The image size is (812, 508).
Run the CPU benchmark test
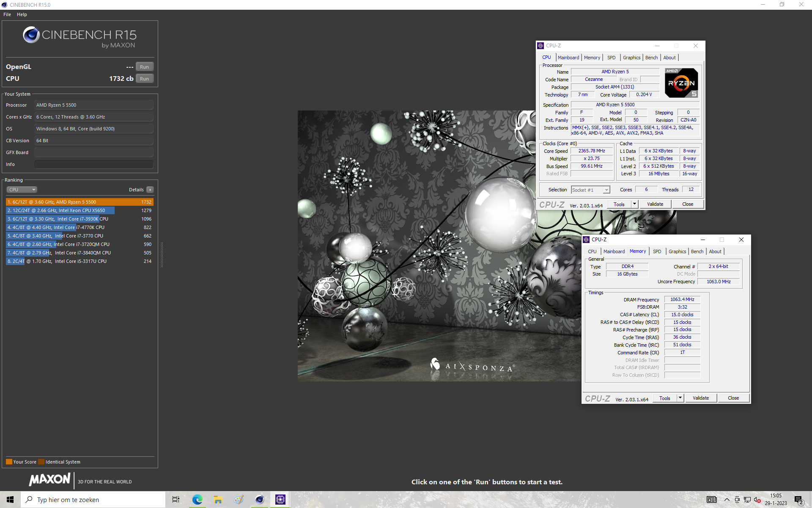(145, 79)
